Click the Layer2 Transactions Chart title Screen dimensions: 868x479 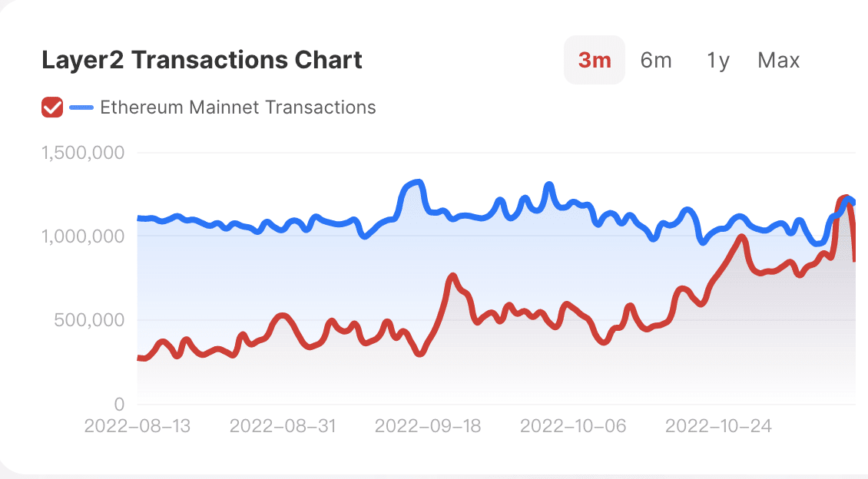(x=202, y=60)
